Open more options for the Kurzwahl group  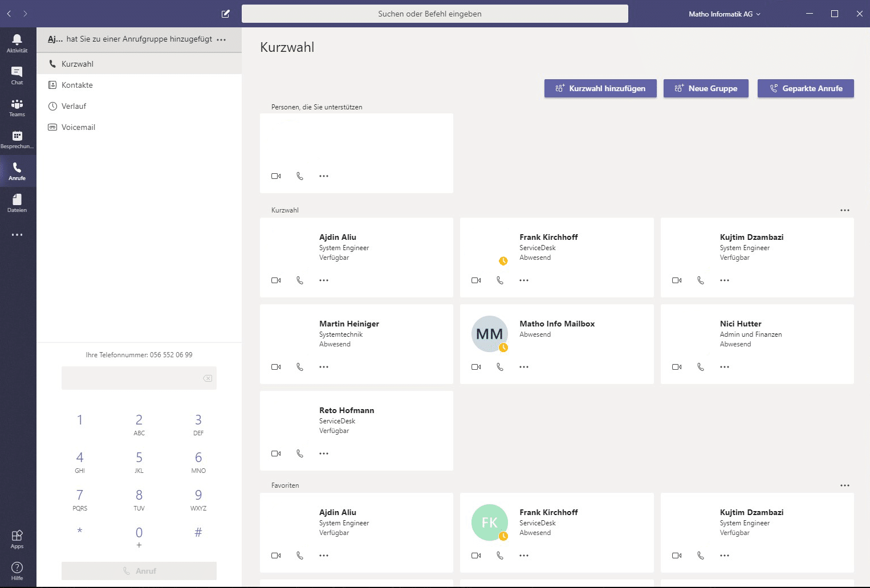pyautogui.click(x=844, y=210)
